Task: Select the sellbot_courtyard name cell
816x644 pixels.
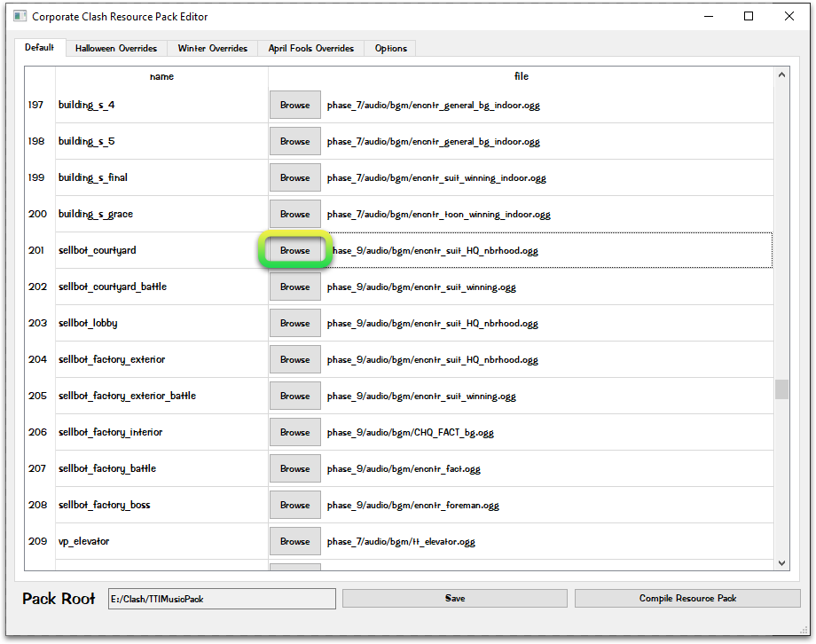Action: pyautogui.click(x=161, y=250)
